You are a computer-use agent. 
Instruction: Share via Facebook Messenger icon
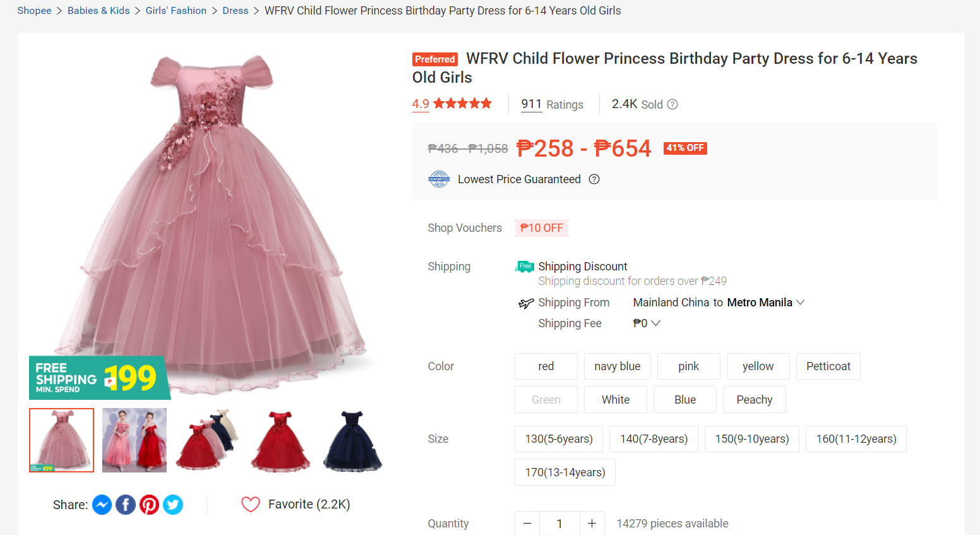coord(102,505)
